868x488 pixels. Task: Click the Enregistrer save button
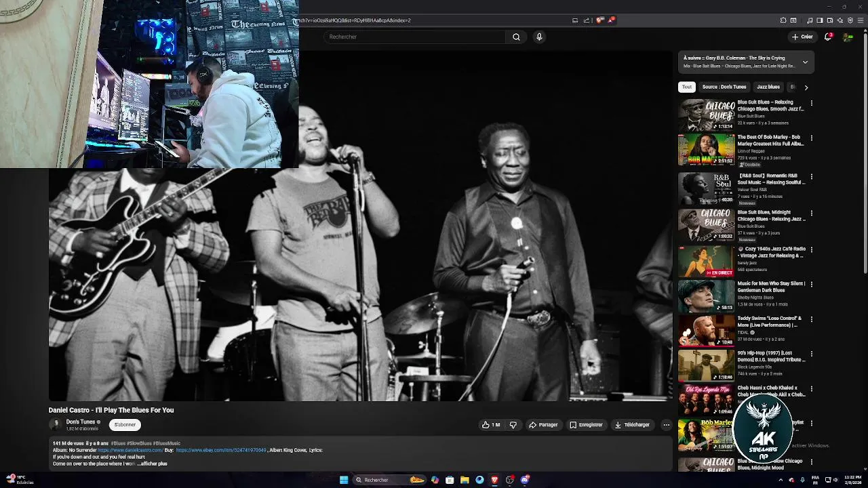[586, 425]
